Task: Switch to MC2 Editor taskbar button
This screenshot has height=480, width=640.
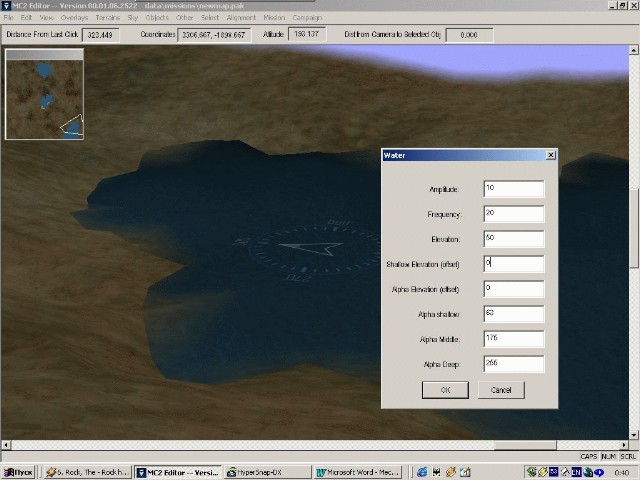Action: click(178, 472)
